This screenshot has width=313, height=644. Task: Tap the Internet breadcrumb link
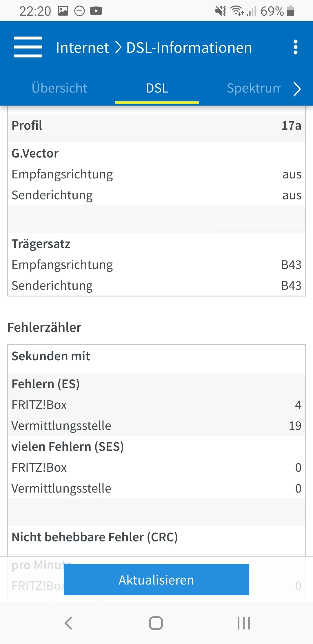click(x=82, y=48)
